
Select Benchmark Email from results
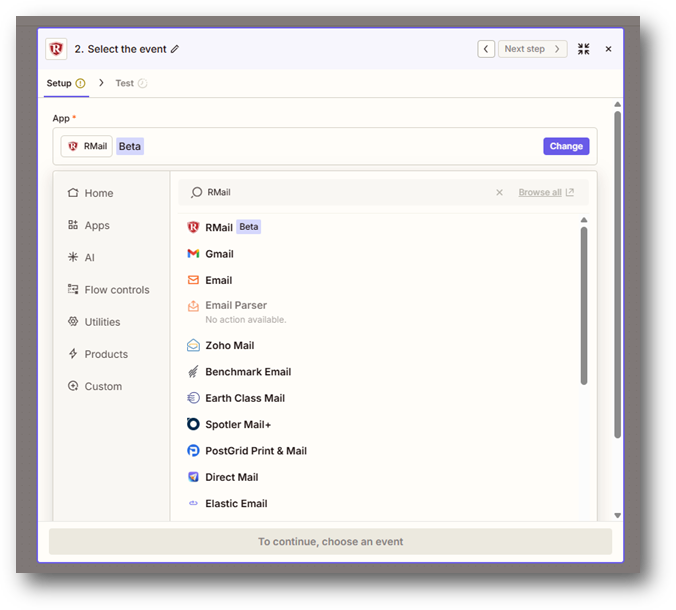(x=247, y=372)
